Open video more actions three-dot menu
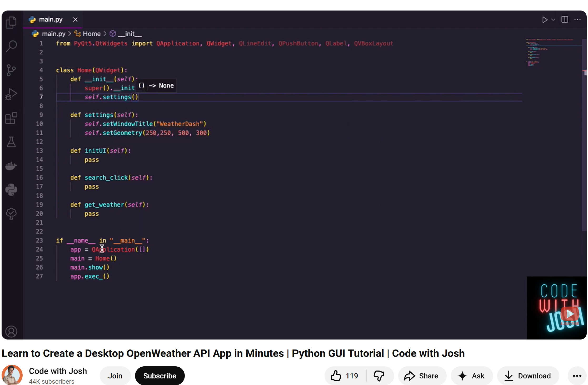The image size is (588, 385). (x=577, y=376)
